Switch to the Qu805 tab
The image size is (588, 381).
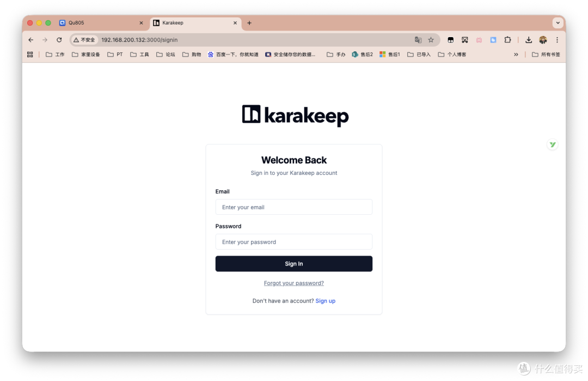(101, 23)
